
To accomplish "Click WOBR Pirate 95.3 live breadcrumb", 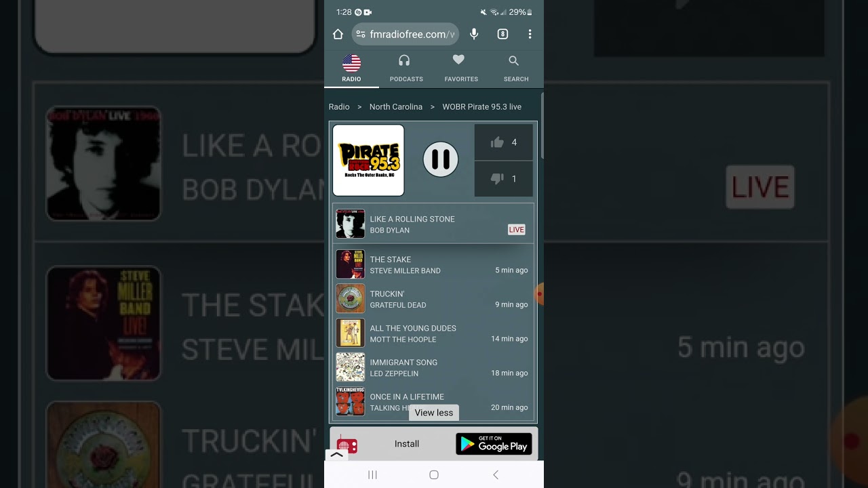I will click(482, 107).
